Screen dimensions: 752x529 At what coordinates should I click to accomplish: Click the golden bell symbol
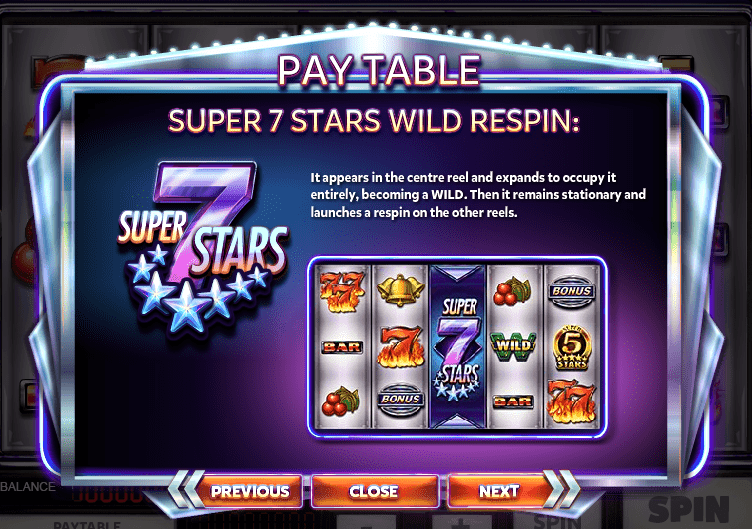point(400,289)
